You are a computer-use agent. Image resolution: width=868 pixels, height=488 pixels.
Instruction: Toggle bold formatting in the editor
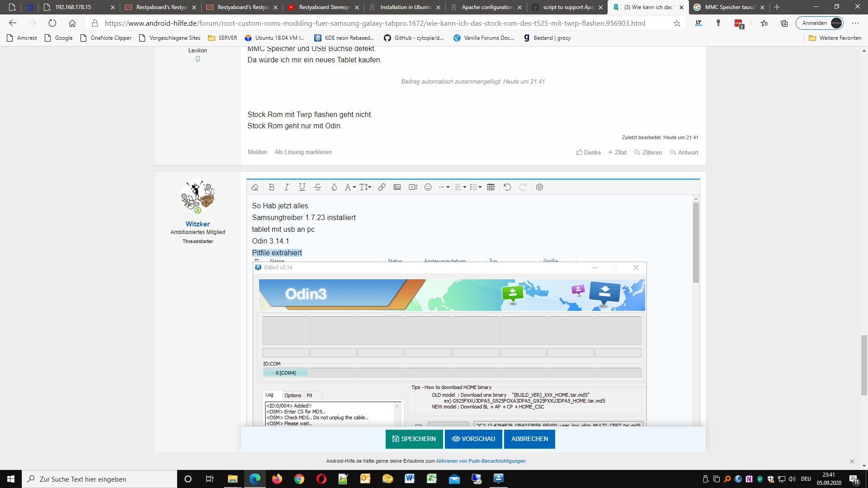click(x=271, y=187)
